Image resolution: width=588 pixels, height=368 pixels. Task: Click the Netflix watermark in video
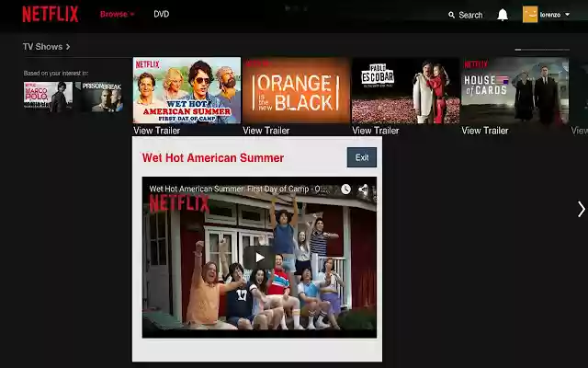click(x=179, y=203)
